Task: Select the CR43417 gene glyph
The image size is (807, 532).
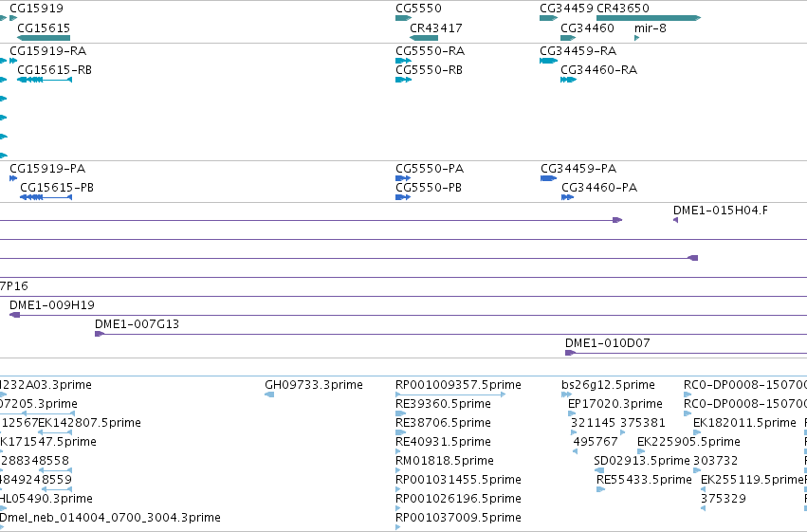Action: (x=424, y=38)
